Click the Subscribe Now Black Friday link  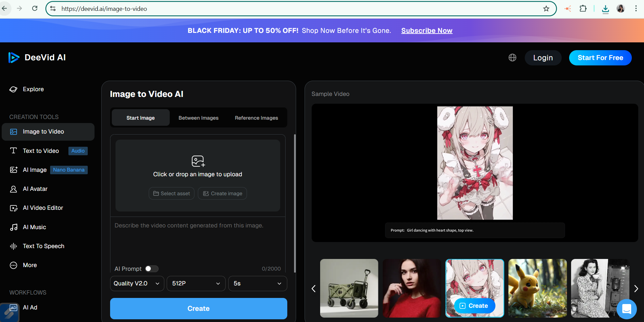pos(427,31)
